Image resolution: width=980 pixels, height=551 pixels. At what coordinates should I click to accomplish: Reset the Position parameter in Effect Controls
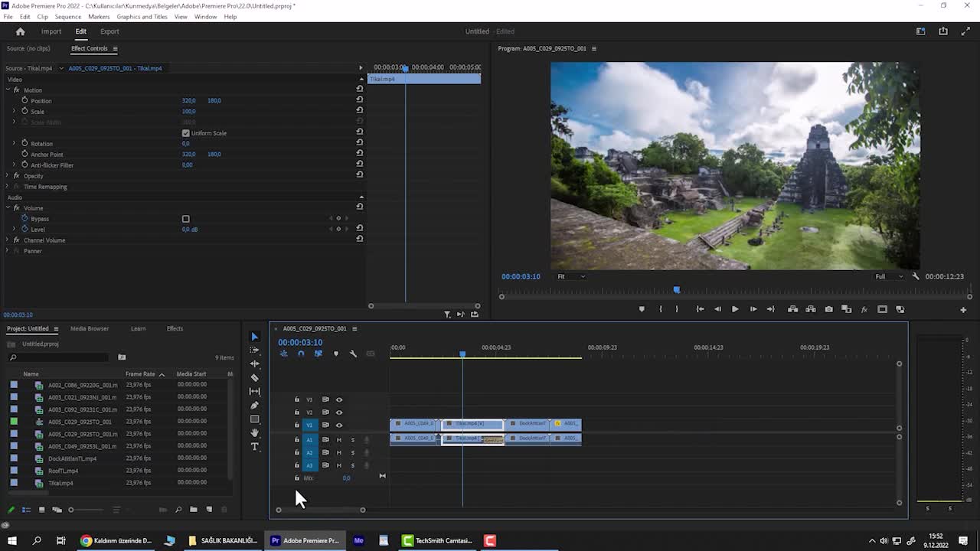pyautogui.click(x=359, y=100)
